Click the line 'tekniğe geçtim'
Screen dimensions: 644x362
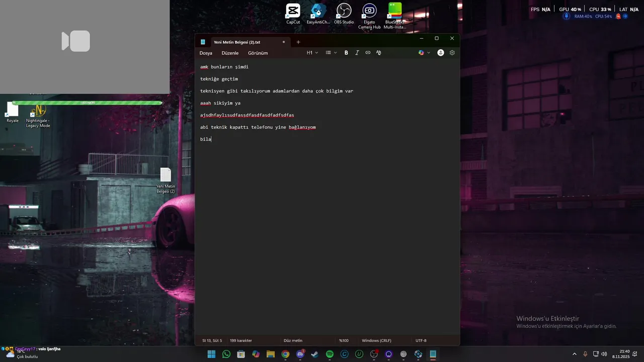[x=219, y=79]
